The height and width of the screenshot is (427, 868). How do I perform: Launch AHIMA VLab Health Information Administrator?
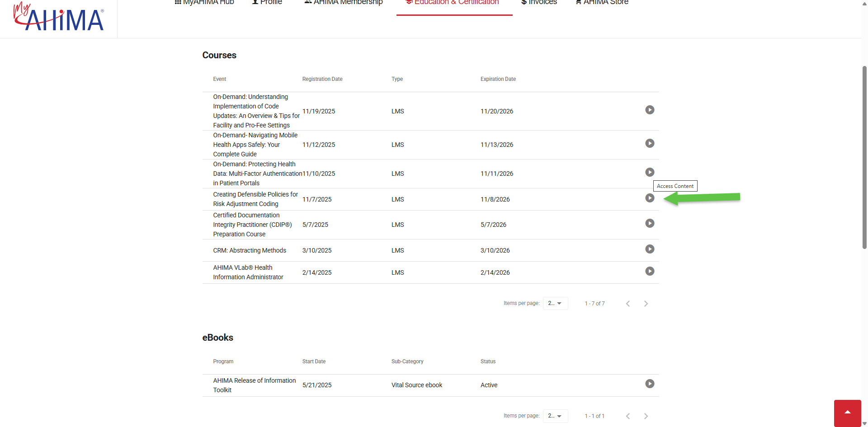(650, 271)
